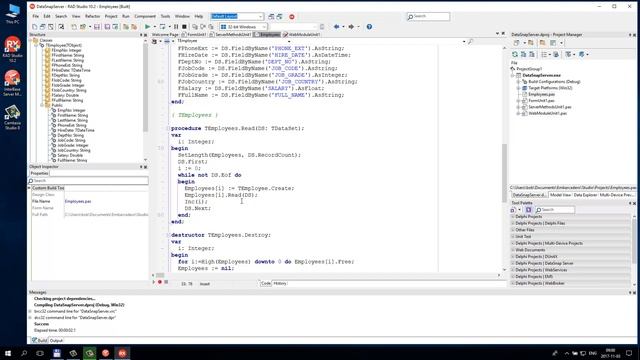Click the action center notification icon
This screenshot has height=360, width=640.
[629, 353]
